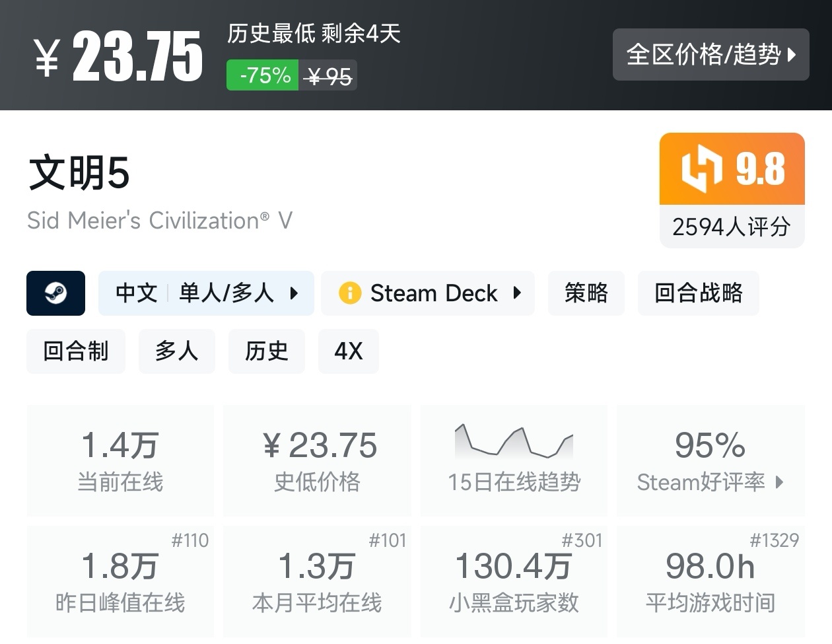Toggle the 4X tag filter
Screen dimensions: 832x644
point(348,351)
